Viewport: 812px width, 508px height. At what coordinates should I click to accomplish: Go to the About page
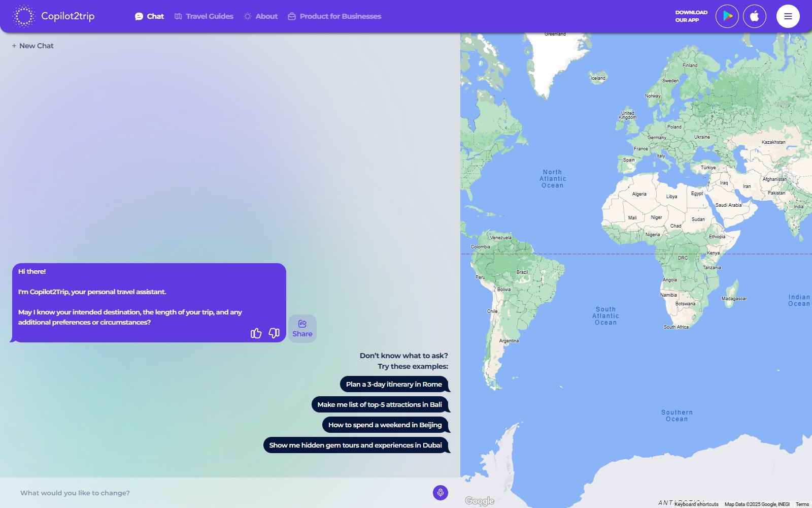click(x=261, y=16)
